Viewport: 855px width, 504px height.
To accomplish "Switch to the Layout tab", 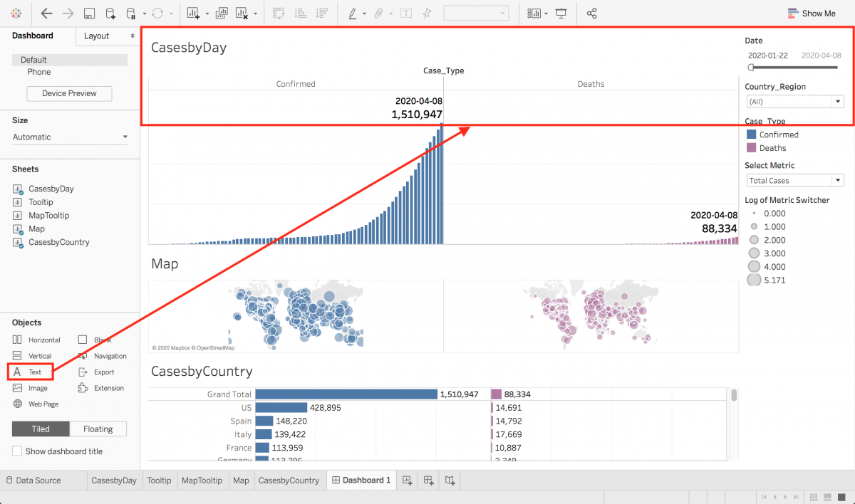I will point(107,36).
